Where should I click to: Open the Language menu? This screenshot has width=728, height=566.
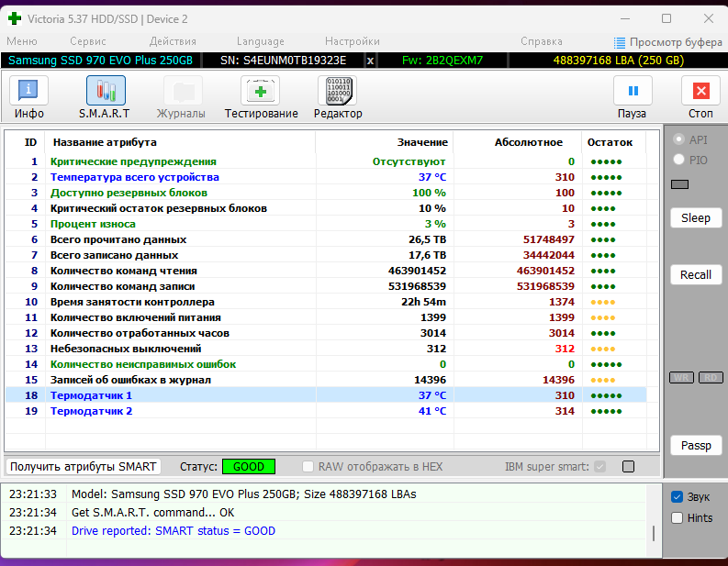261,41
